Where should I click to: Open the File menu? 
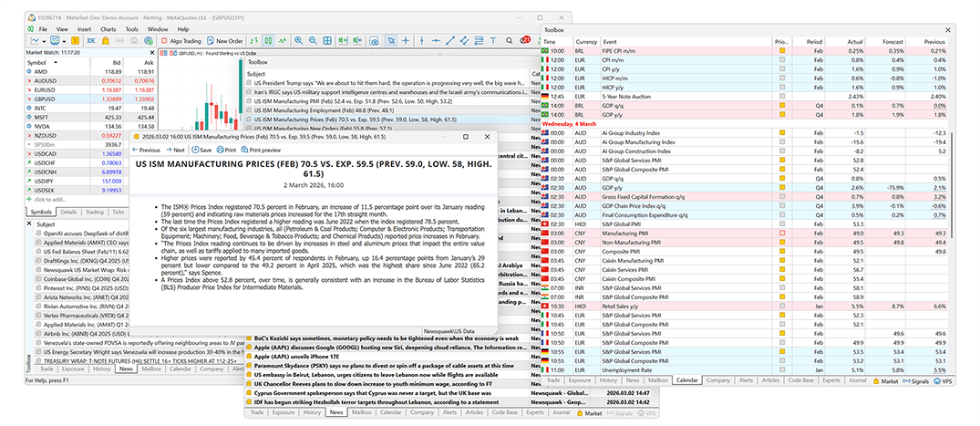(43, 29)
